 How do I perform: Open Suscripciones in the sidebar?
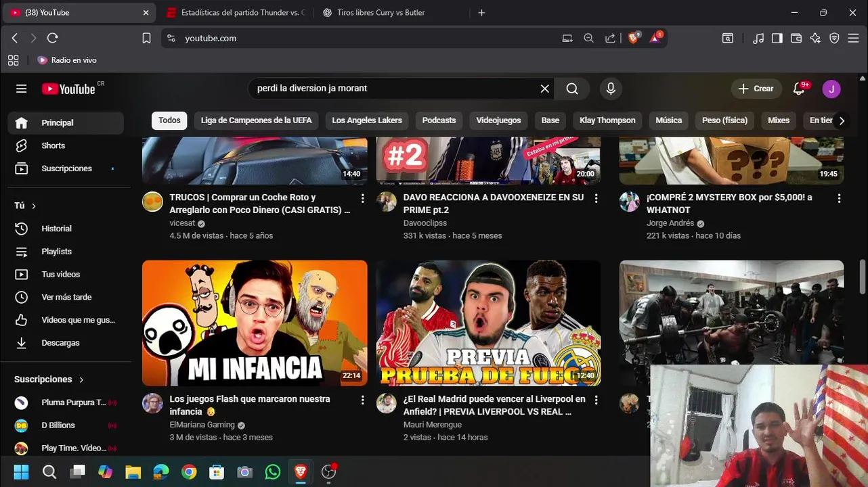(x=66, y=168)
